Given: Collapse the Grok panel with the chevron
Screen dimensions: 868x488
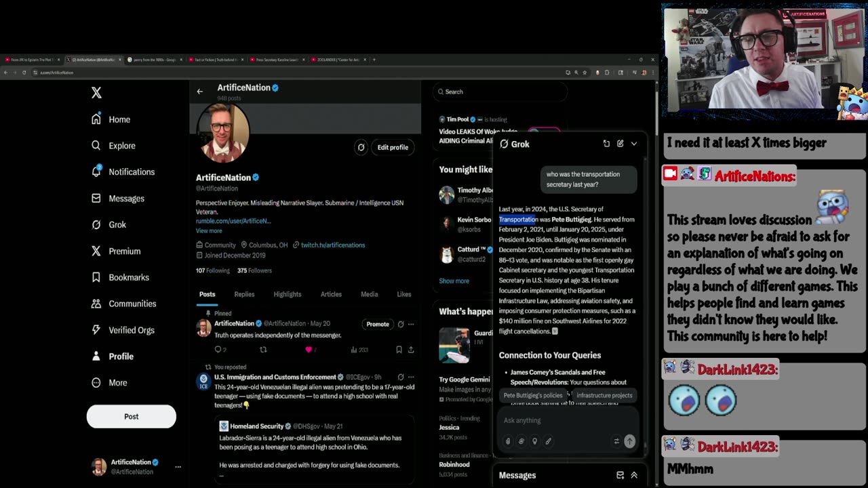Looking at the screenshot, I should [x=634, y=144].
